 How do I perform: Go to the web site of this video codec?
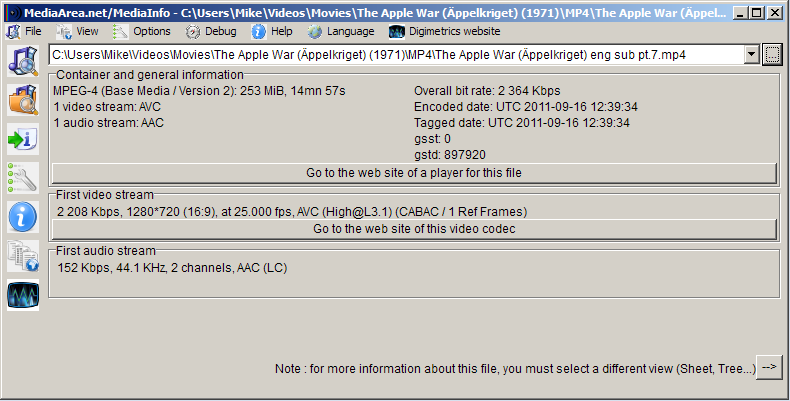[x=414, y=229]
